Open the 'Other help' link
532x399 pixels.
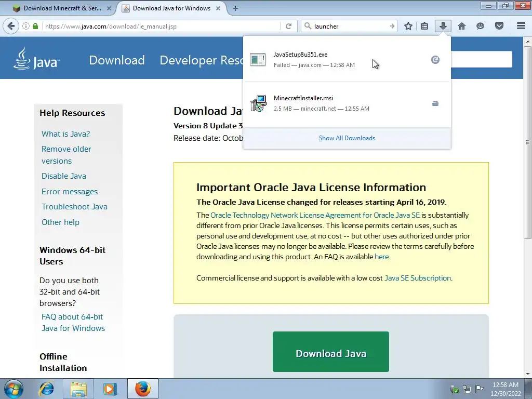[60, 222]
